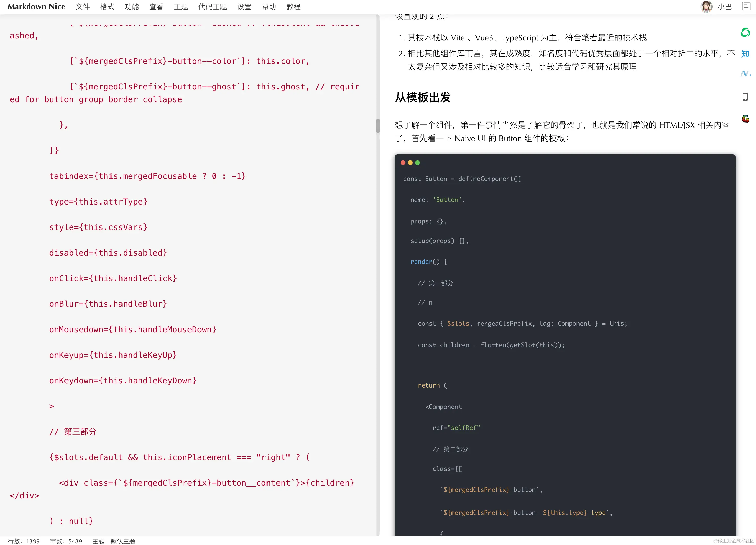
Task: Click the Zhihu copy icon
Action: (x=745, y=54)
